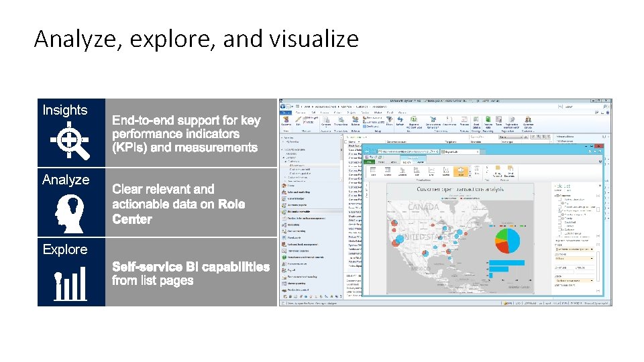Click Generate from template ribbon icon
The width and height of the screenshot is (644, 362).
click(x=433, y=121)
